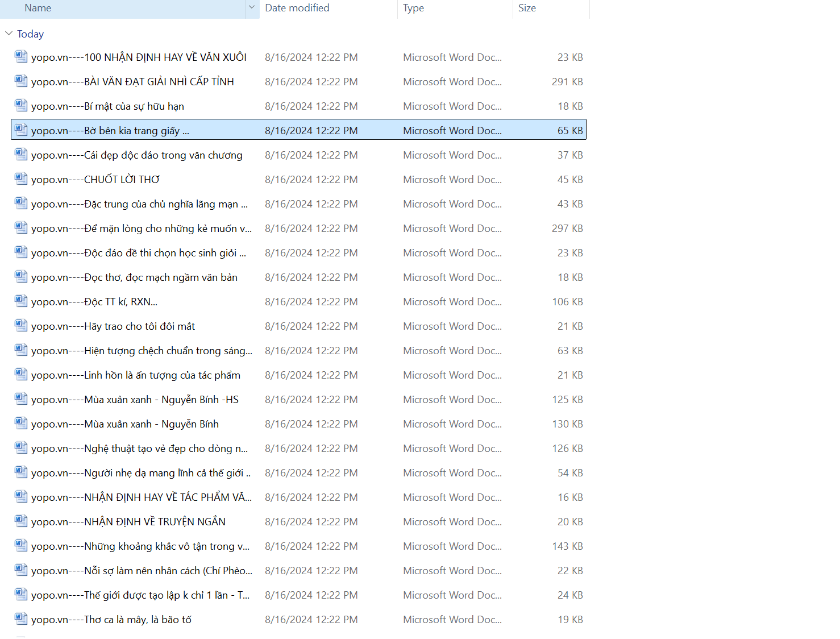Click Word icon of 'Độc TT kí, RXN'
This screenshot has width=840, height=639.
[21, 301]
